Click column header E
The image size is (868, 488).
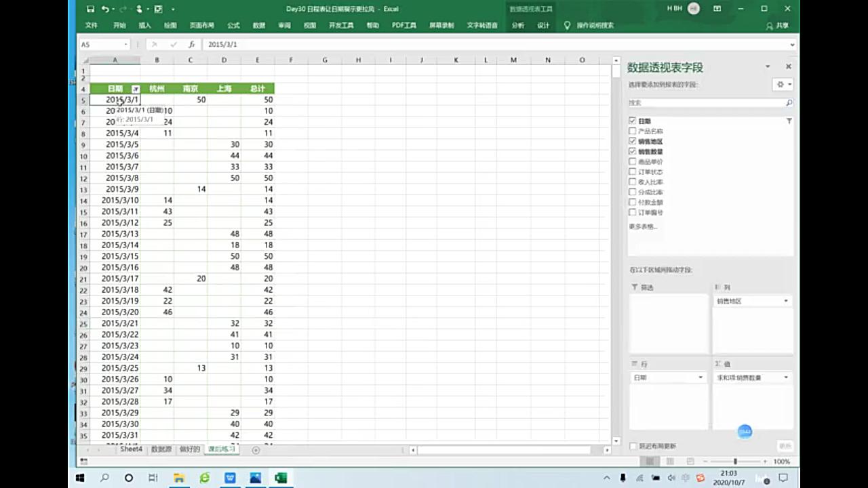click(258, 60)
